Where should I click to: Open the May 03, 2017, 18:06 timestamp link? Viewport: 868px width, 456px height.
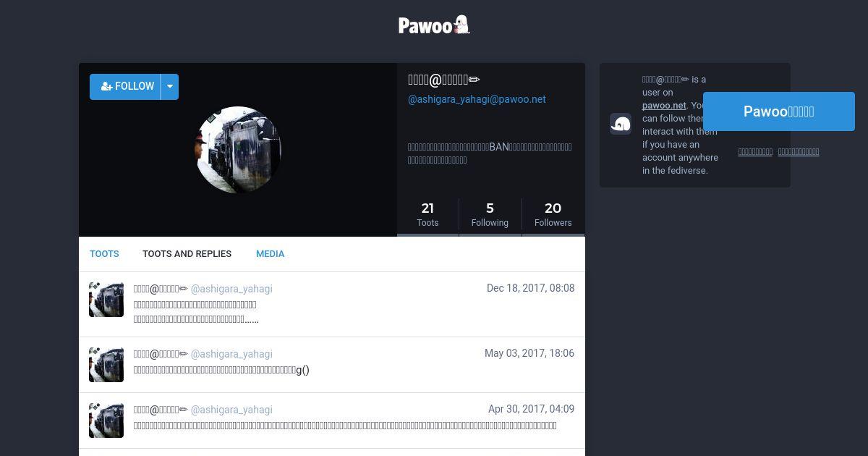[529, 353]
